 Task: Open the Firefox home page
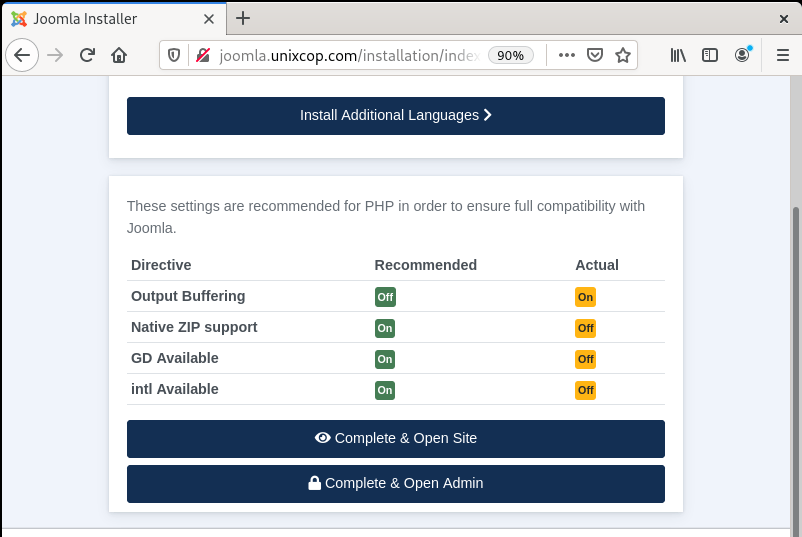[x=119, y=55]
